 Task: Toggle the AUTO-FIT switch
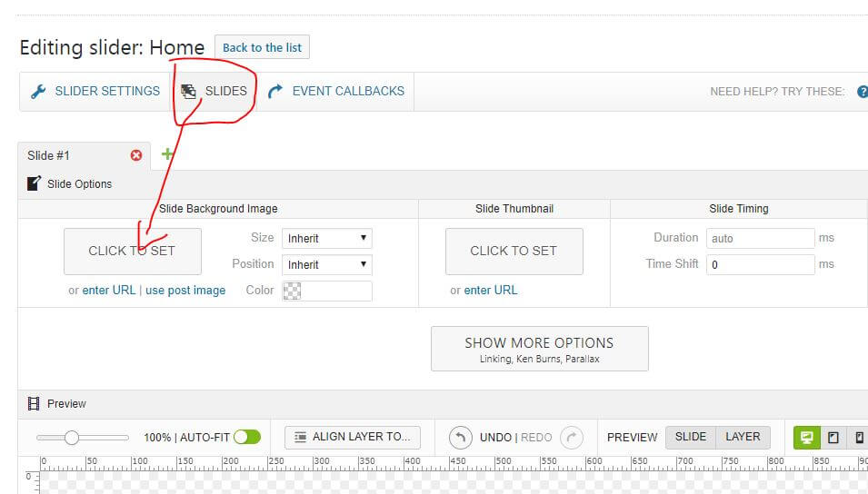click(246, 437)
